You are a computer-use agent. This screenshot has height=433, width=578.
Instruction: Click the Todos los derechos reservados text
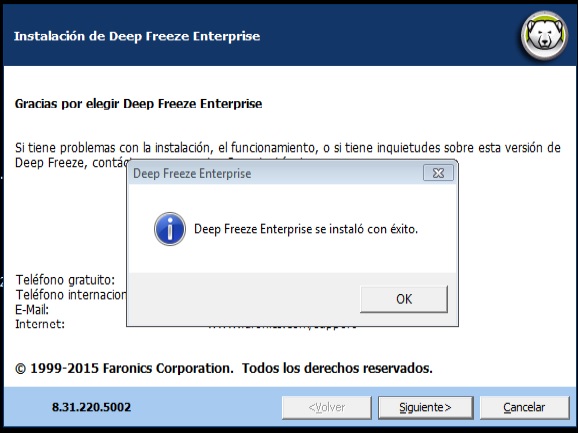[337, 368]
